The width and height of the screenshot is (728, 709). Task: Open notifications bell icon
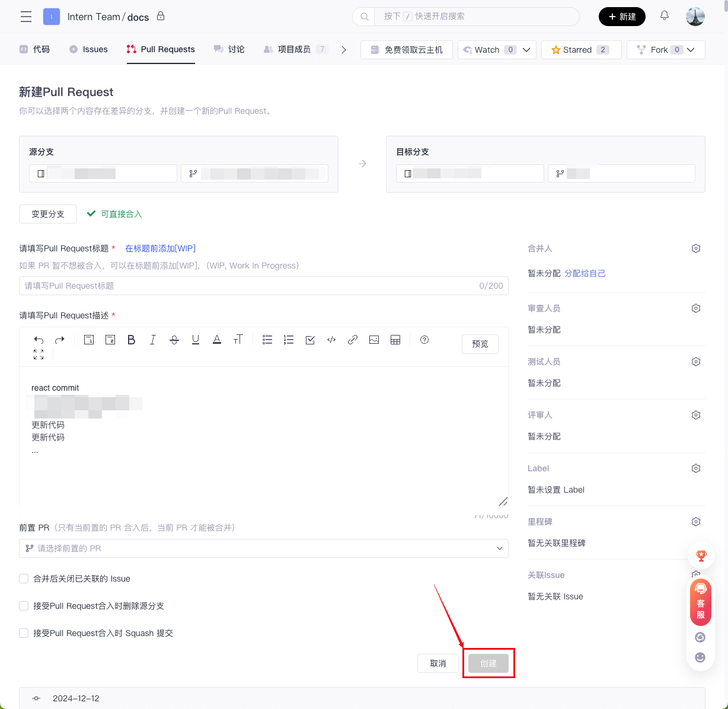coord(665,16)
